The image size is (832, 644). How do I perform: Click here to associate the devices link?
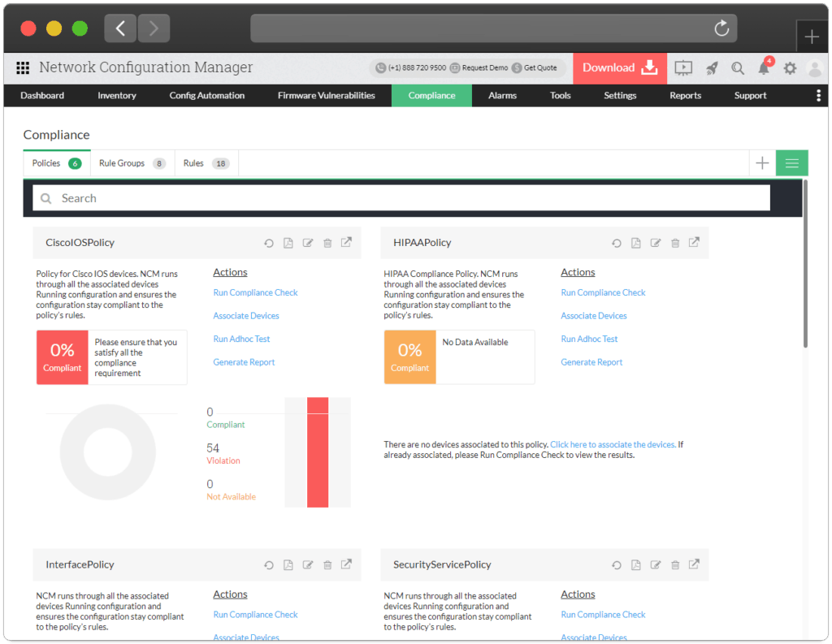tap(613, 444)
